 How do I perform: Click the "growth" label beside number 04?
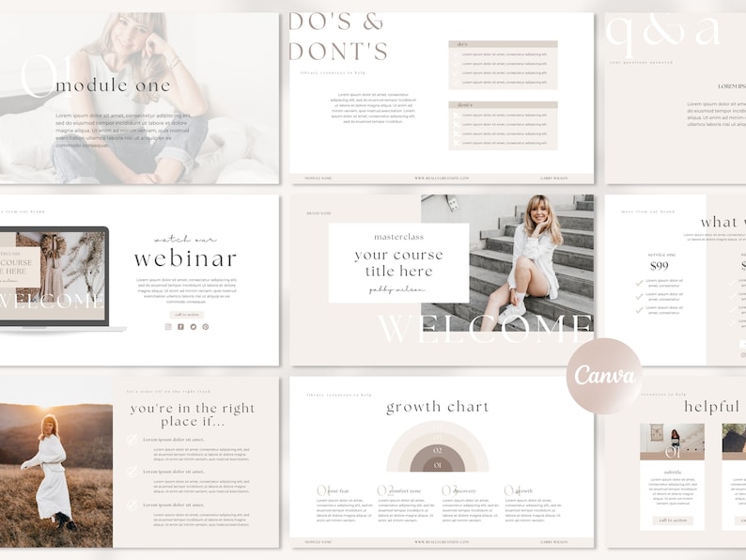(524, 490)
